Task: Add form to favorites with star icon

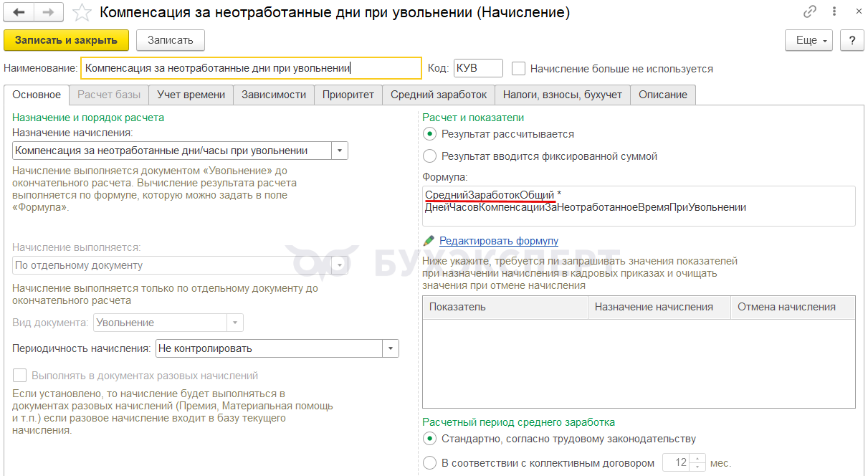Action: pyautogui.click(x=82, y=12)
